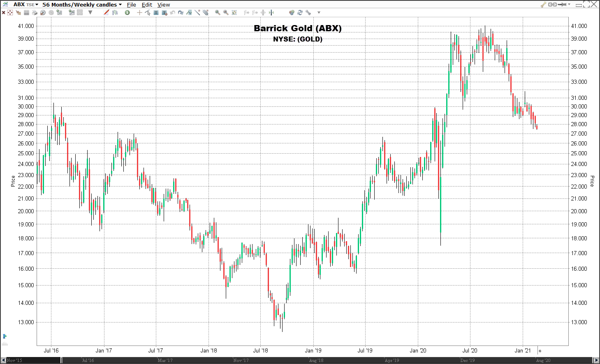This screenshot has height=364, width=600.
Task: Open the ABX TSE symbol dropdown
Action: click(26, 5)
